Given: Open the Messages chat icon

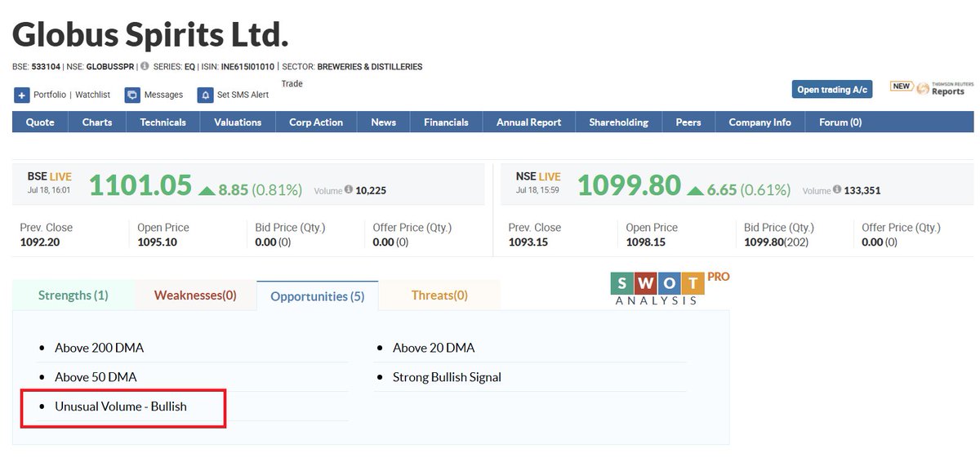Looking at the screenshot, I should [x=132, y=95].
